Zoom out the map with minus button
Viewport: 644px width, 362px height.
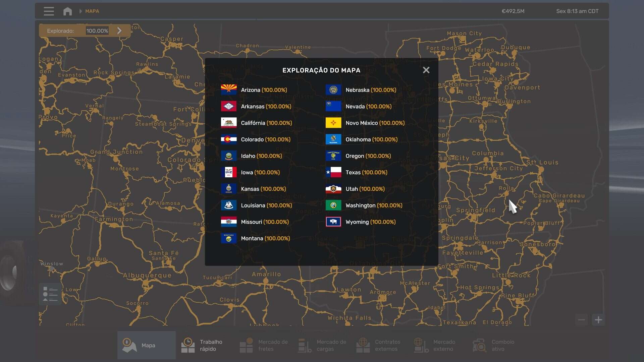pos(582,320)
